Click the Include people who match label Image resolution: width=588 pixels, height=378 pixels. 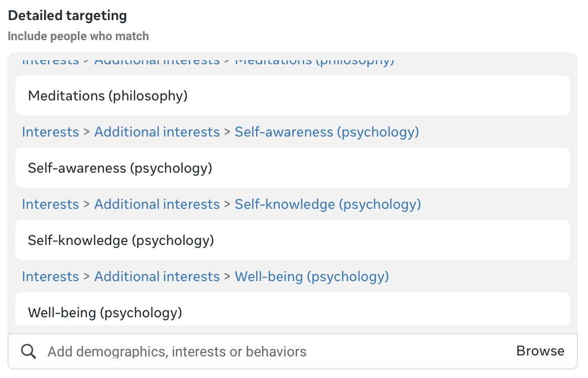click(78, 36)
